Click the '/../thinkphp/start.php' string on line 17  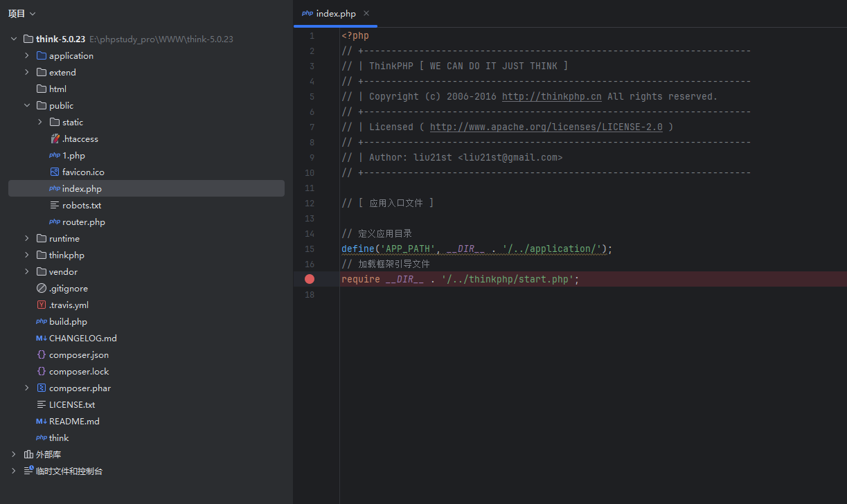[x=508, y=280]
